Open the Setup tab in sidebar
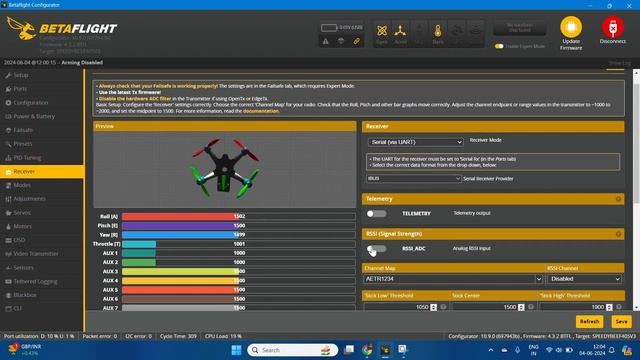Viewport: 640px width, 360px height. click(42, 75)
